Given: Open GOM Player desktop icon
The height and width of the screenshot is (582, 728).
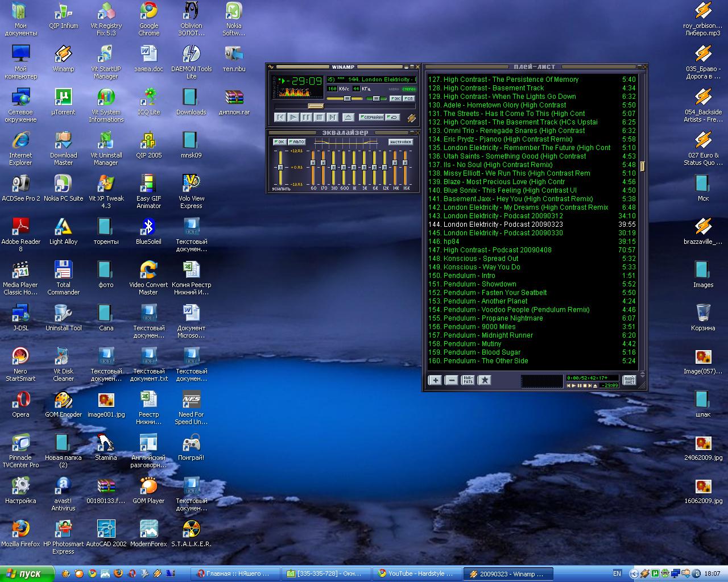Looking at the screenshot, I should 148,491.
